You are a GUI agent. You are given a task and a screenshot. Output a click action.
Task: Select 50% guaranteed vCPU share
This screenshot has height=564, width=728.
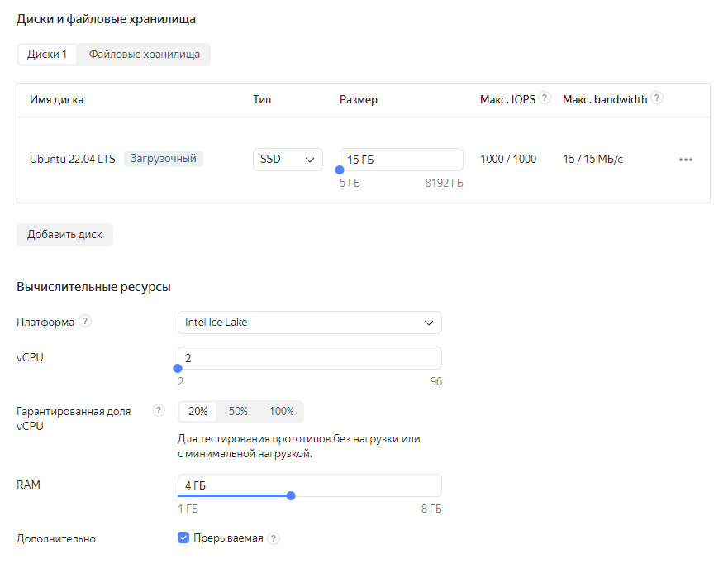(x=238, y=411)
